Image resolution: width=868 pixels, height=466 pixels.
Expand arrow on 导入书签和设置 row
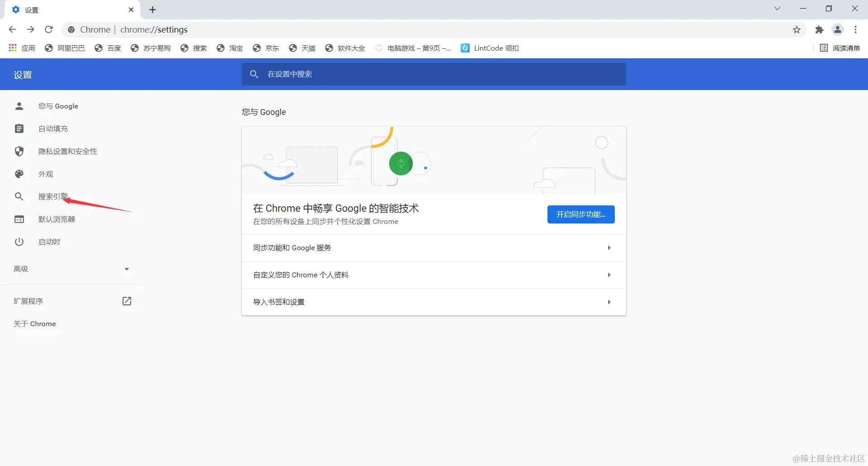pos(609,302)
